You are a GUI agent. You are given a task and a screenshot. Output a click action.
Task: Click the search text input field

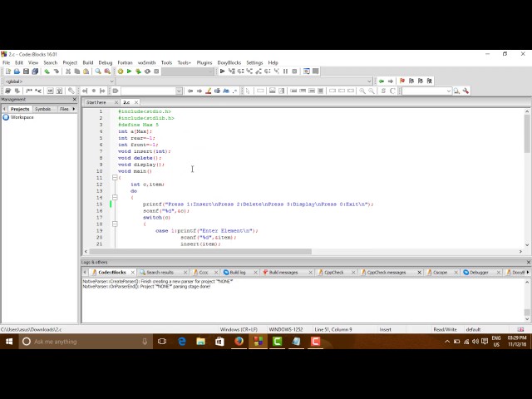[x=148, y=91]
